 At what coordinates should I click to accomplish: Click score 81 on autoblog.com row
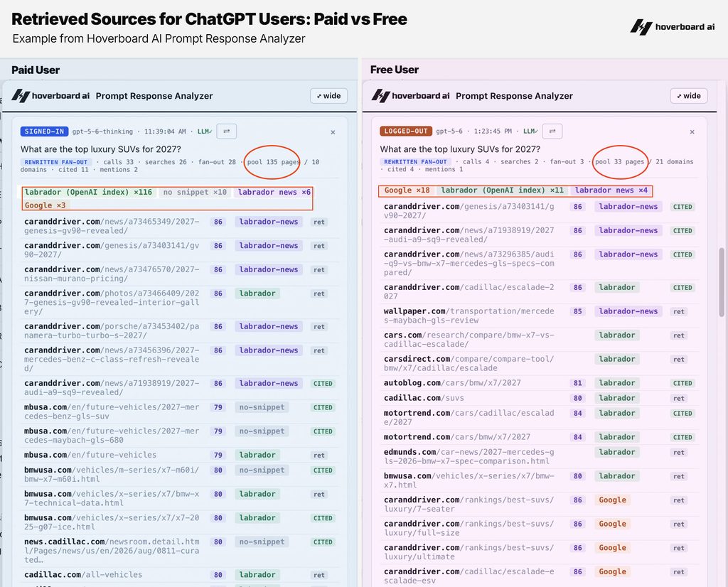[577, 383]
